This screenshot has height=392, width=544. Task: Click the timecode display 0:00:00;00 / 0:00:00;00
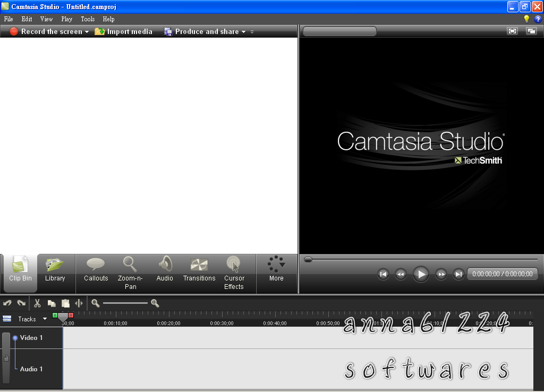(503, 274)
